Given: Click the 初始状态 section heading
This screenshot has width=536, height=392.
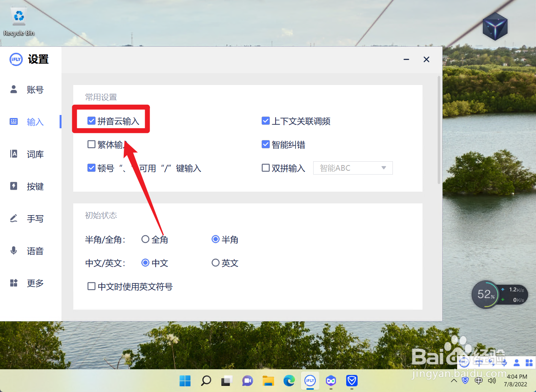Looking at the screenshot, I should [x=101, y=215].
